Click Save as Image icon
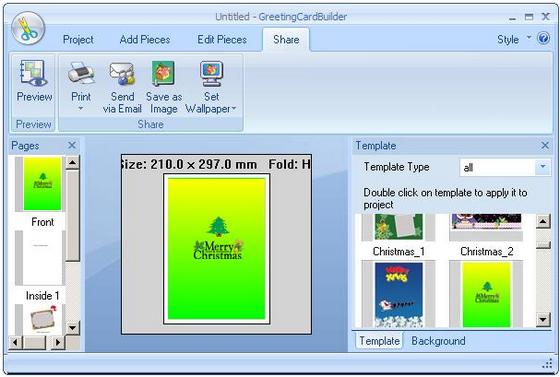 click(164, 74)
